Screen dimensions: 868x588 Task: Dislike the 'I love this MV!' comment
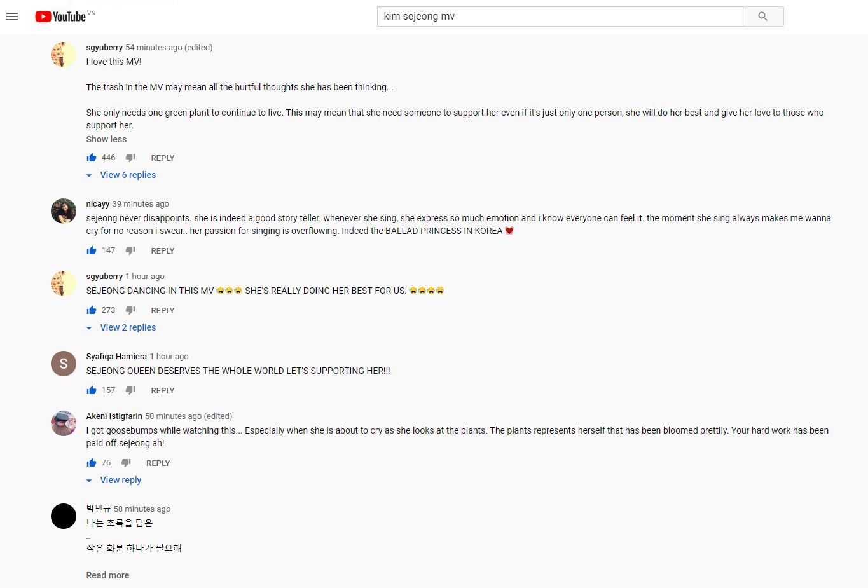point(130,158)
